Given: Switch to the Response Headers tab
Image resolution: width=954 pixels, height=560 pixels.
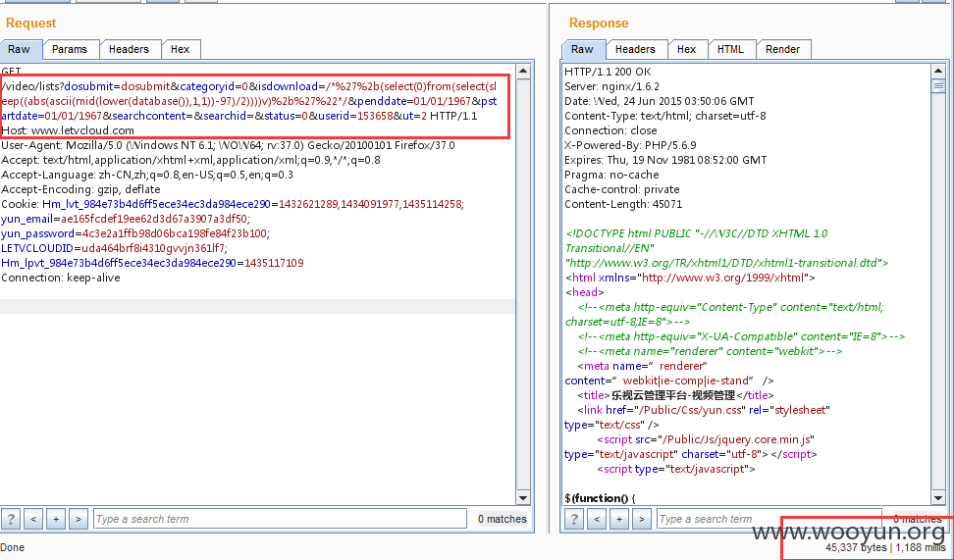Looking at the screenshot, I should [x=635, y=49].
